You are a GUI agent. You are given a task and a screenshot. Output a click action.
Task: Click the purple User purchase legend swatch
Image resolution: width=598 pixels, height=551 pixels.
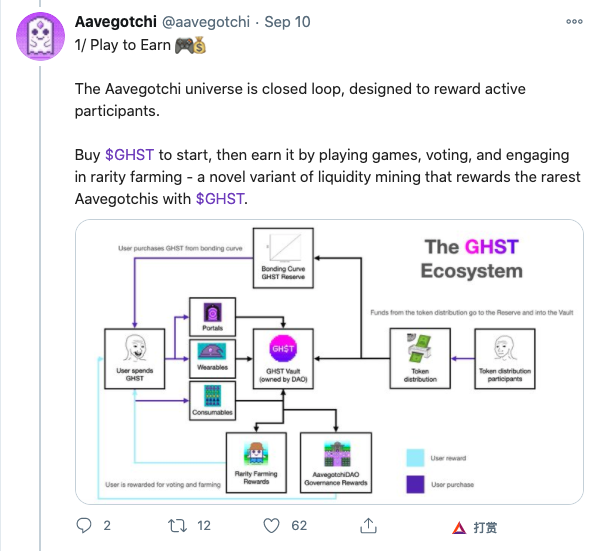pos(415,484)
